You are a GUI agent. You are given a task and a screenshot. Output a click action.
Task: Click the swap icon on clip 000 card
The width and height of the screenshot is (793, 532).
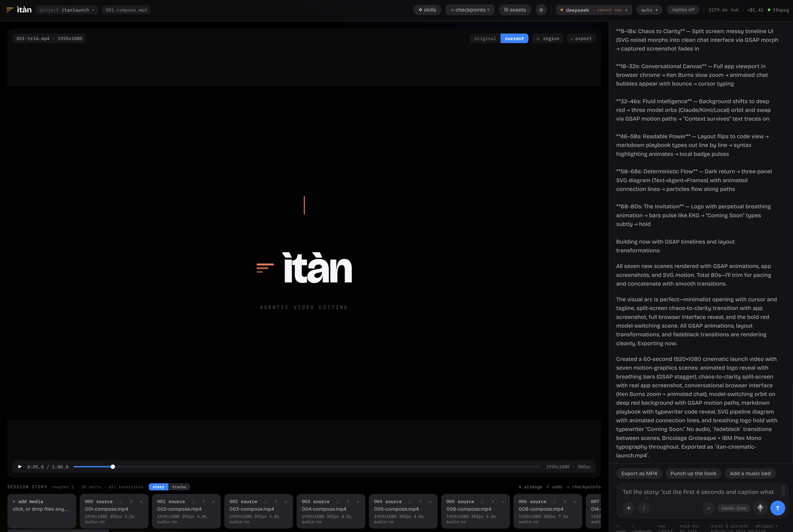point(131,502)
